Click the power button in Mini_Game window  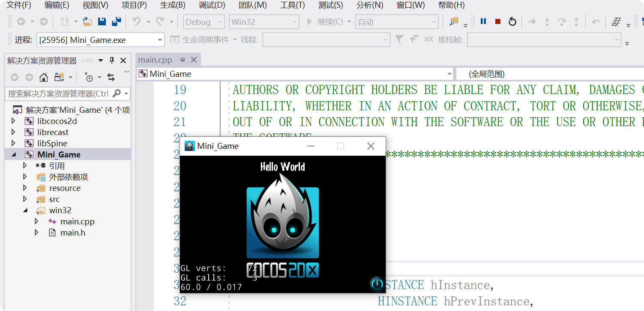click(x=377, y=284)
